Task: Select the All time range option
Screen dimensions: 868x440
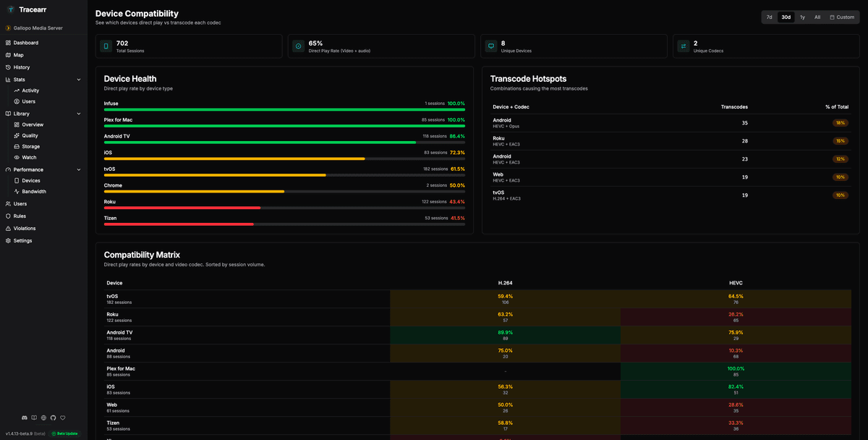Action: pyautogui.click(x=817, y=17)
